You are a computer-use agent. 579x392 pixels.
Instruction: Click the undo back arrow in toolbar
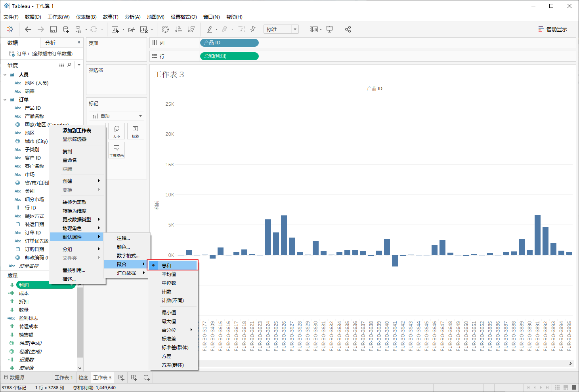coord(28,29)
